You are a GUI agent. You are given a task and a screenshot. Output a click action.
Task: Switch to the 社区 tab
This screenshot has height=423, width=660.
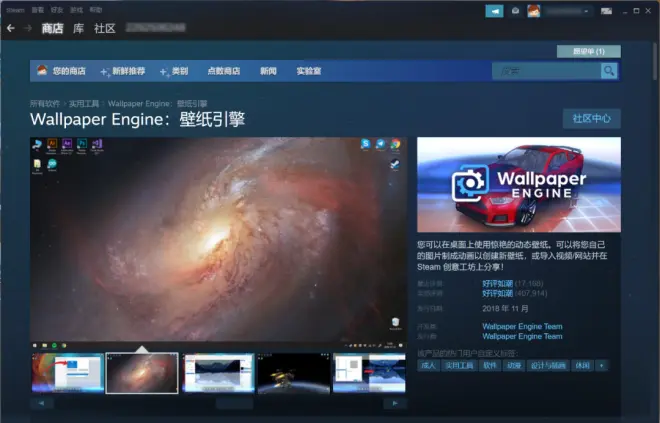click(105, 28)
